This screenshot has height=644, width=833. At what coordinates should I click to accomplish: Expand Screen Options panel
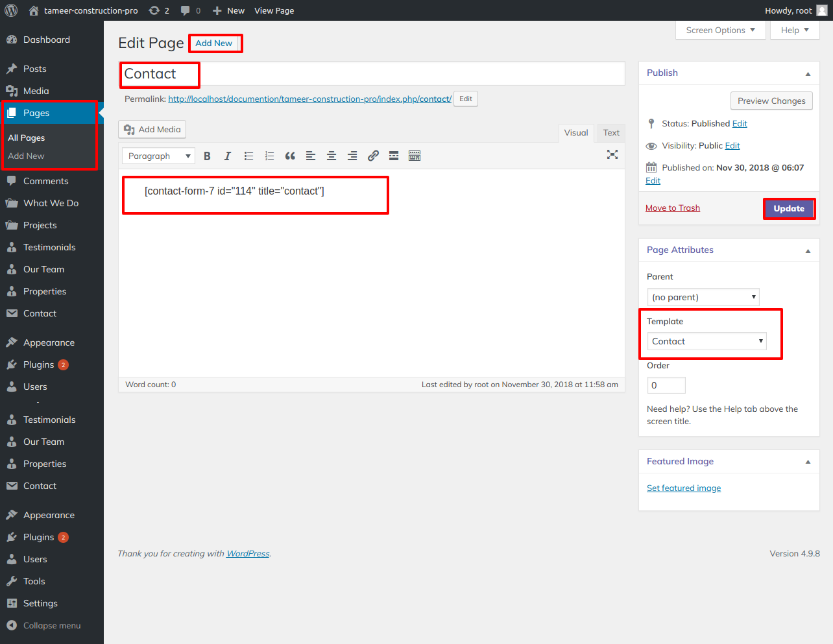click(x=721, y=30)
